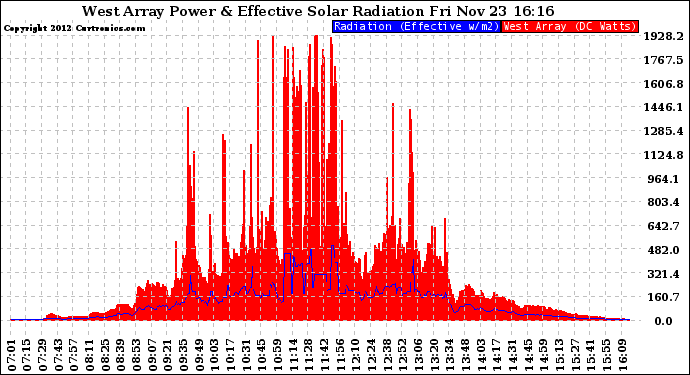Click the 12:24 time label
This screenshot has height=375, width=690.
tap(372, 355)
